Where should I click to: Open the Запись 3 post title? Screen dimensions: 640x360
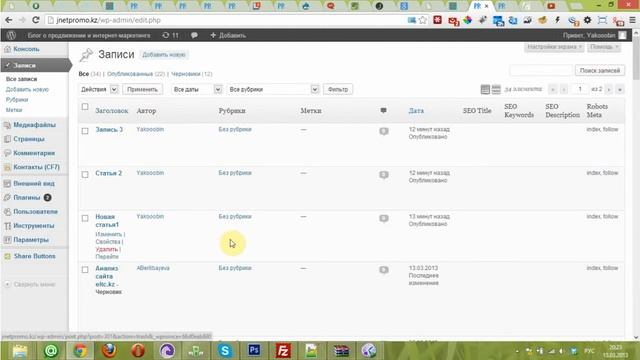[109, 129]
